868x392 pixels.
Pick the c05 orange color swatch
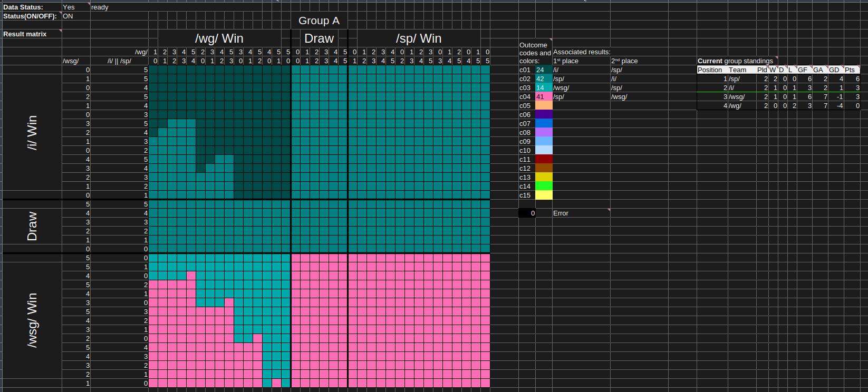(544, 105)
